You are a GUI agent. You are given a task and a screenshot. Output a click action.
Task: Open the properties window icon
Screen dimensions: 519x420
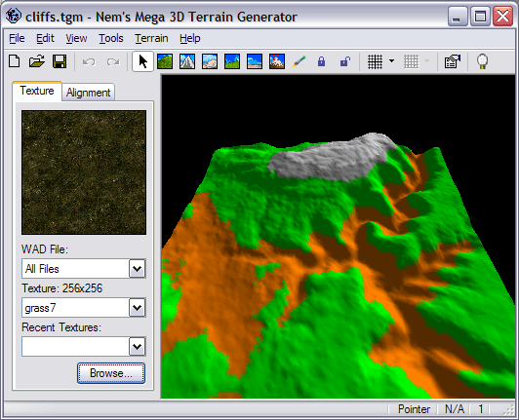(x=452, y=61)
